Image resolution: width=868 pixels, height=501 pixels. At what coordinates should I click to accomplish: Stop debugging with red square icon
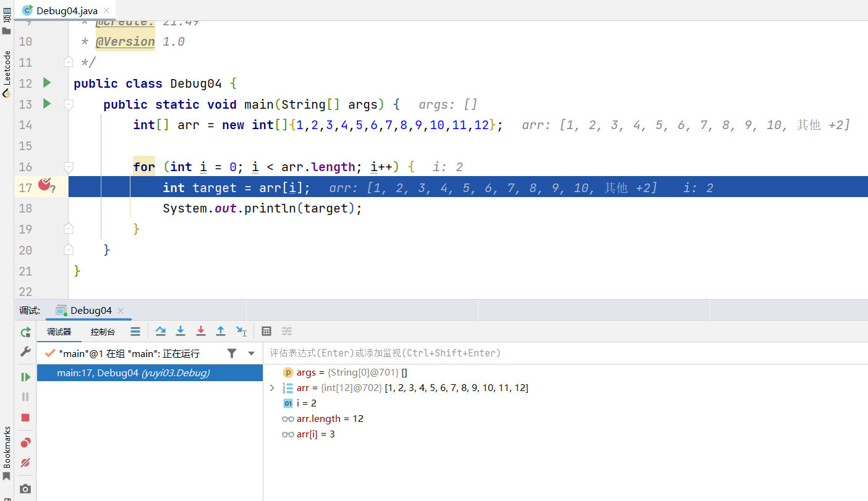(25, 418)
